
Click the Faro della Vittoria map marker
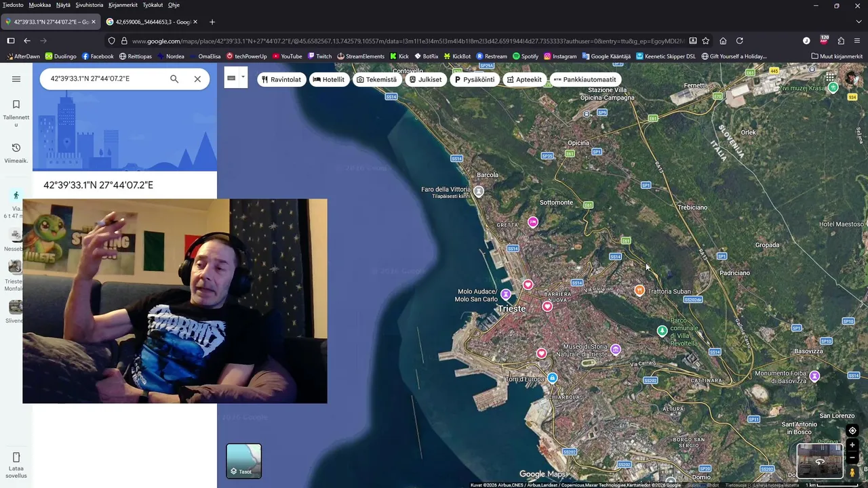pos(478,192)
